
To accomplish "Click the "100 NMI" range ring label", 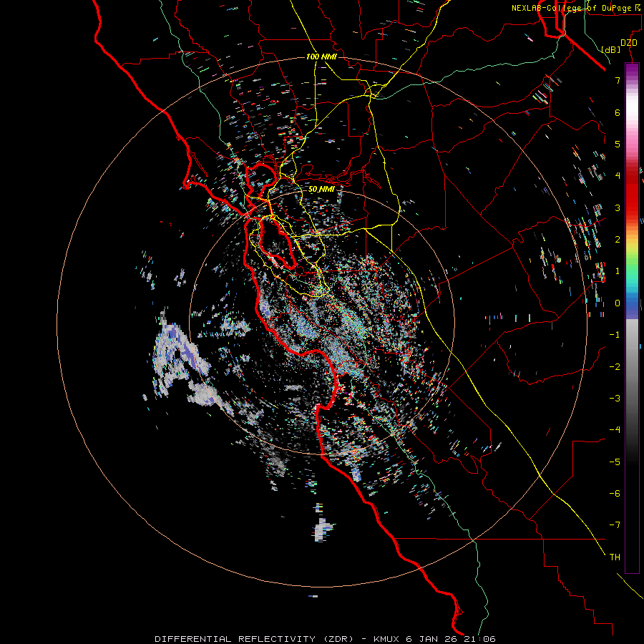I will 321,57.
